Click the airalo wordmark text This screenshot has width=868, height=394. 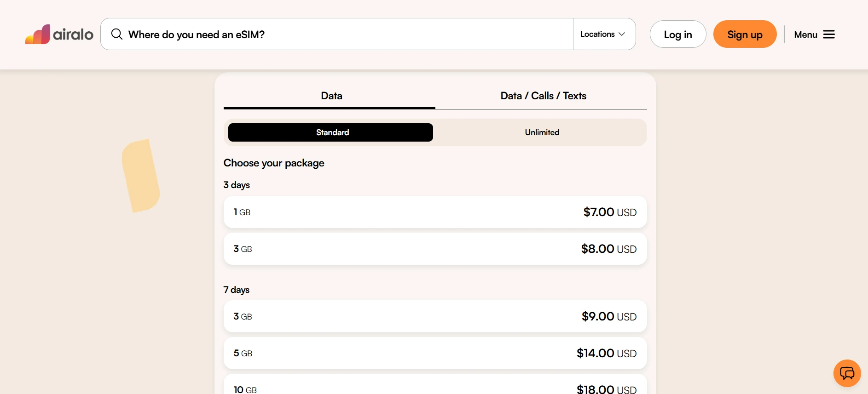(x=73, y=34)
